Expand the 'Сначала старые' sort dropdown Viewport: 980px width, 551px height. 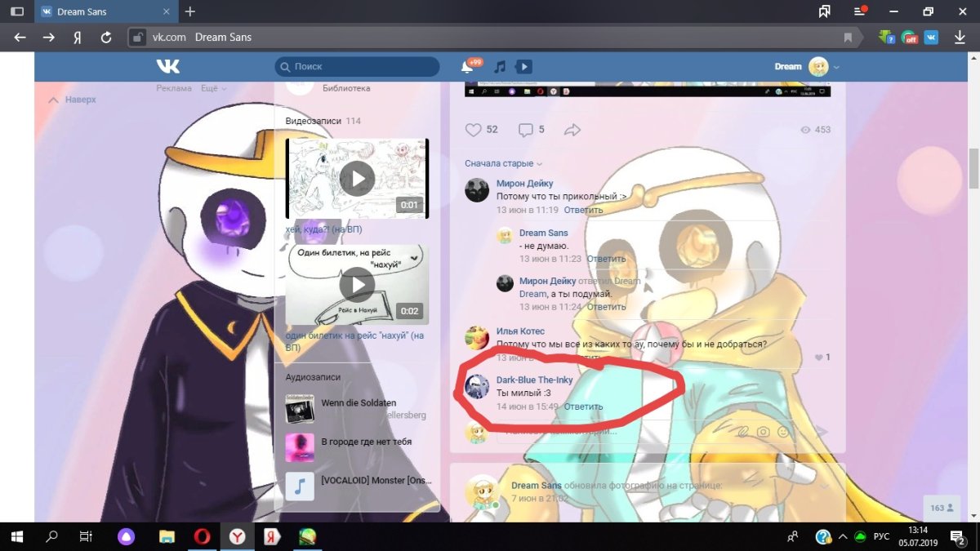(503, 163)
